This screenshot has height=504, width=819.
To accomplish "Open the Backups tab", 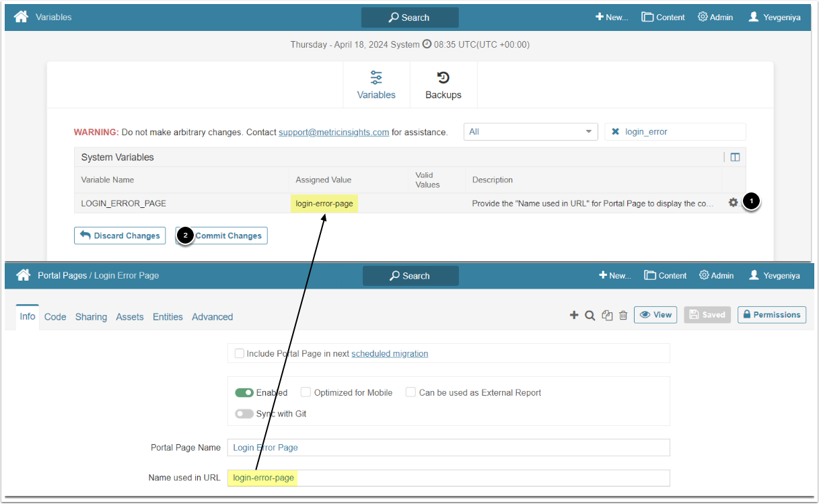I will (x=443, y=85).
